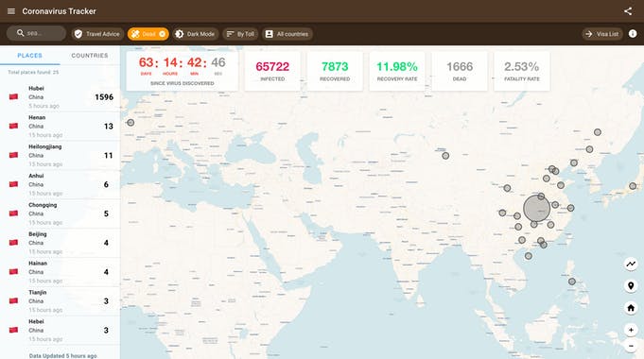Screen dimensions: 644x359
Task: Select the Tianjin list entry
Action: pos(60,300)
